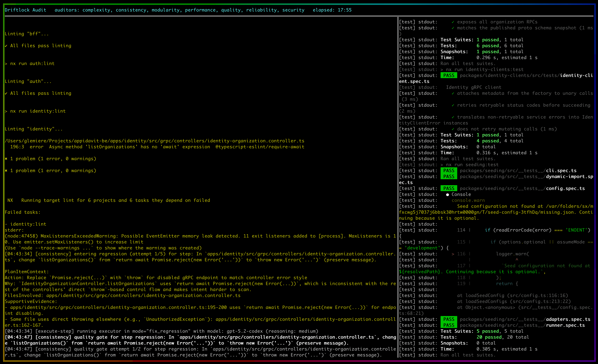Click the bullet icon beside Console
The image size is (598, 364).
pyautogui.click(x=447, y=195)
